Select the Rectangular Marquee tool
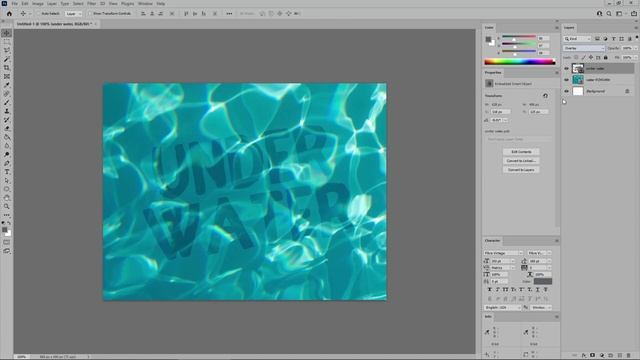The width and height of the screenshot is (640, 360). (x=7, y=42)
